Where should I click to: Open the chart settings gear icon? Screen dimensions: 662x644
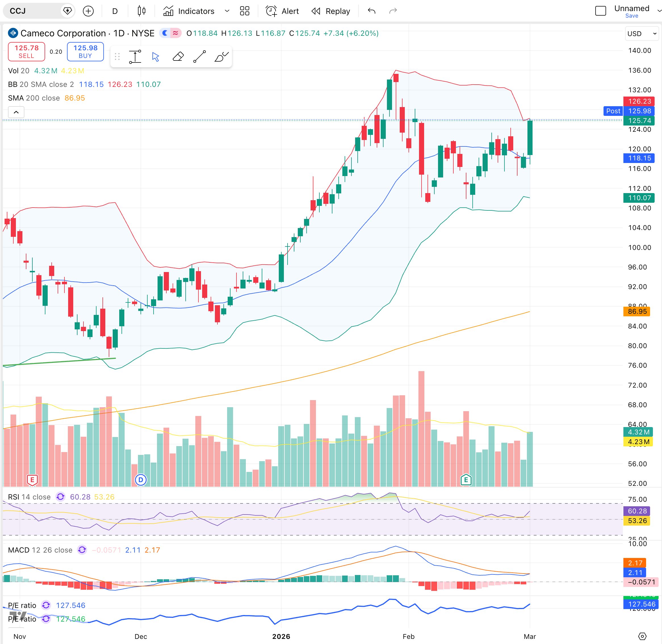(642, 636)
